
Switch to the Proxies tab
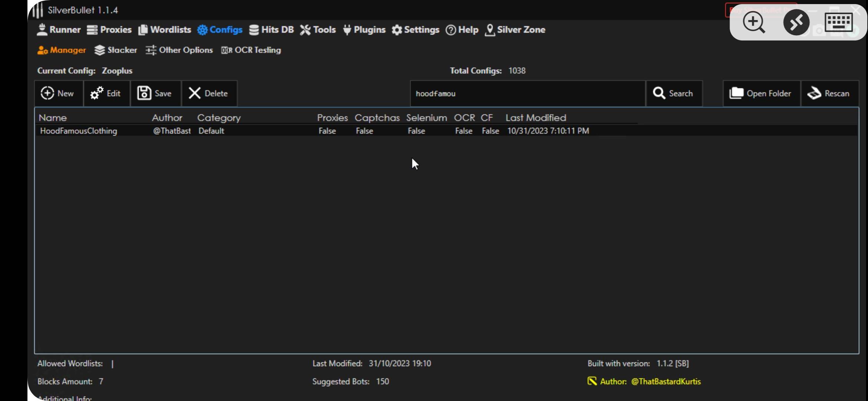coord(109,30)
